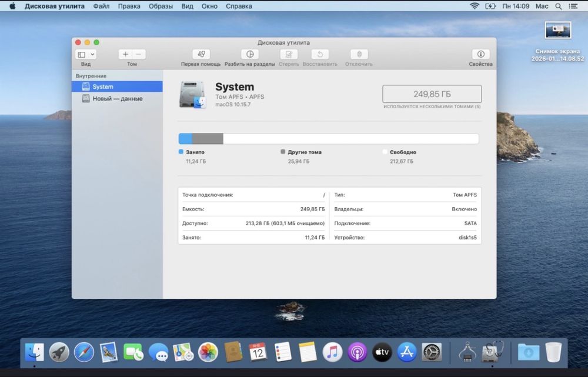Click the Disk Utility icon in the Dock

tap(492, 352)
